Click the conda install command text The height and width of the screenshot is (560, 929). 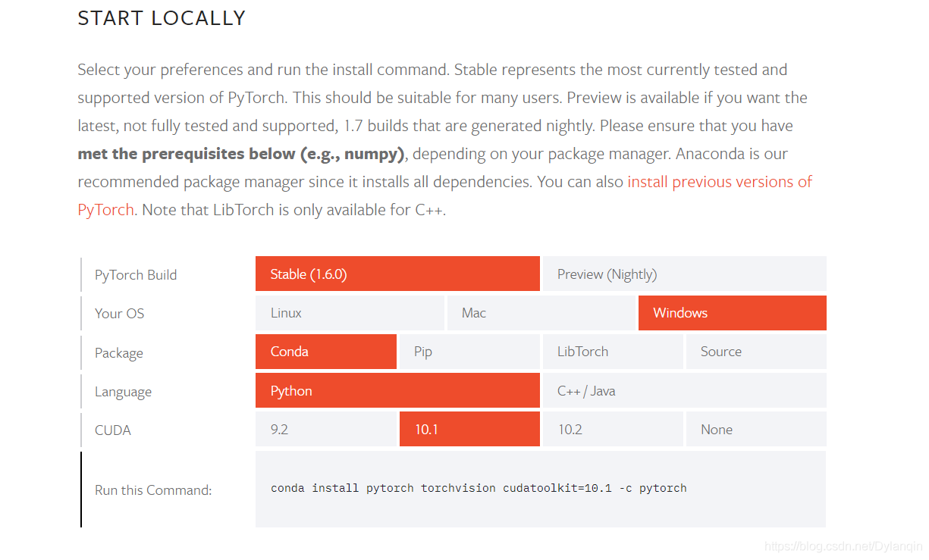pyautogui.click(x=479, y=489)
